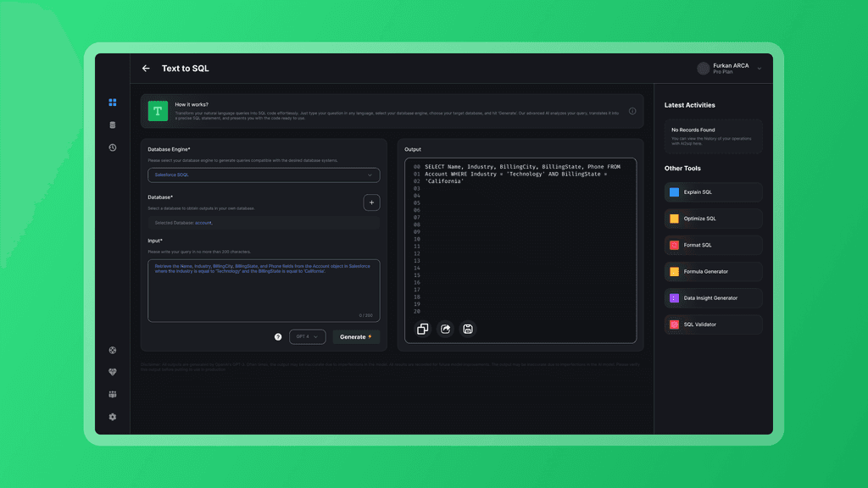Share the SQL output via export icon
868x488 pixels.
point(445,330)
